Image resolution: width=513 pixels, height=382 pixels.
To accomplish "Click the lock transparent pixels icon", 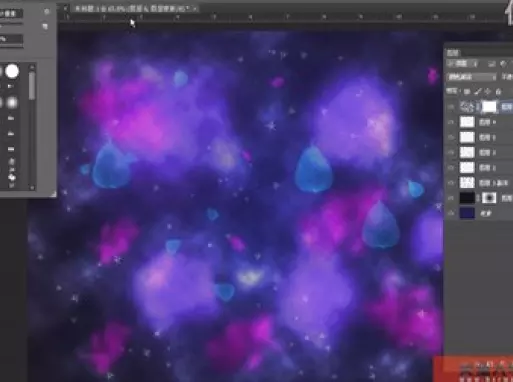I will (x=467, y=91).
